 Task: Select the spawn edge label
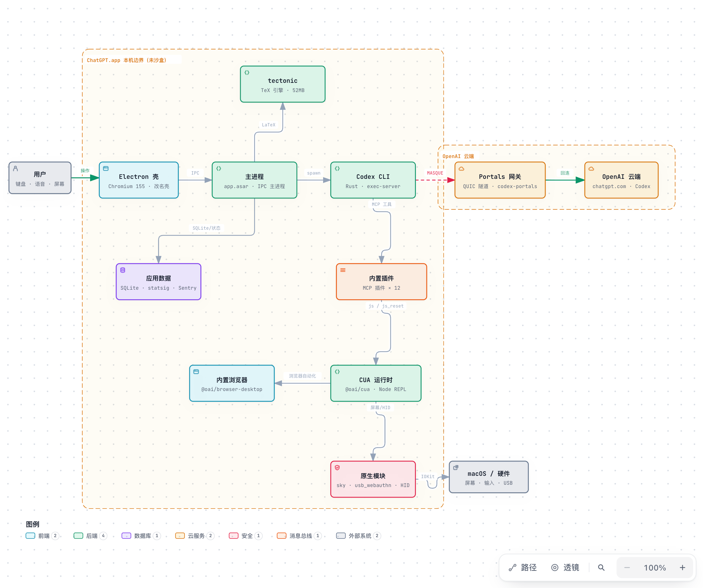click(314, 173)
